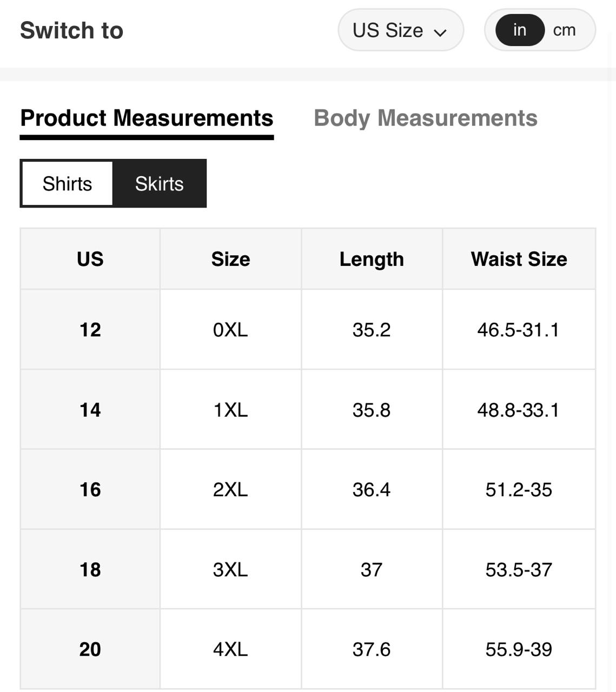
Task: Select the Shirts category button
Action: point(68,184)
